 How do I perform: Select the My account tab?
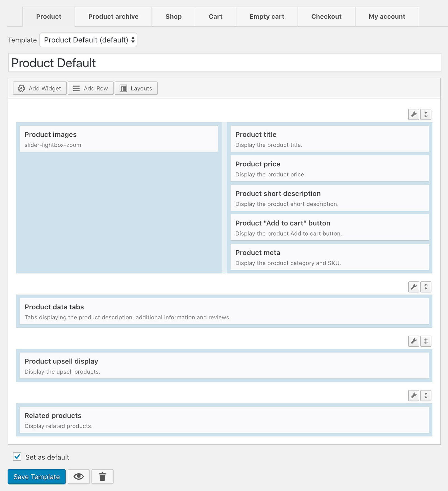click(x=387, y=16)
